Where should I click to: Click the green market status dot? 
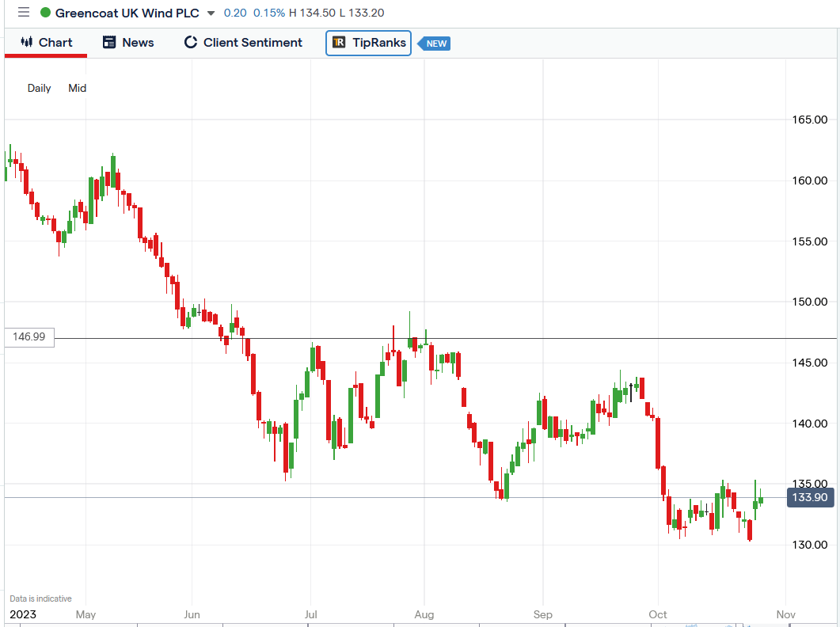click(46, 13)
